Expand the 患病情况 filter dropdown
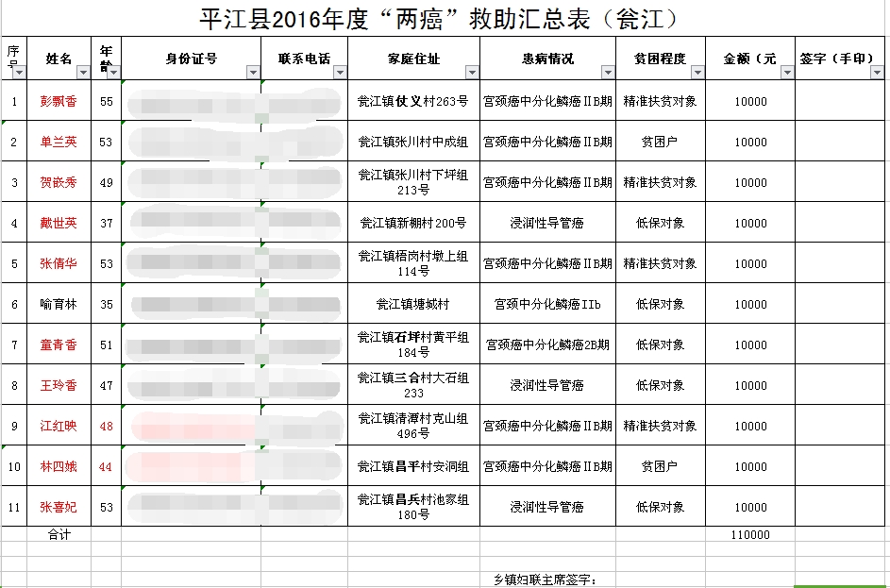890x588 pixels. pyautogui.click(x=607, y=73)
